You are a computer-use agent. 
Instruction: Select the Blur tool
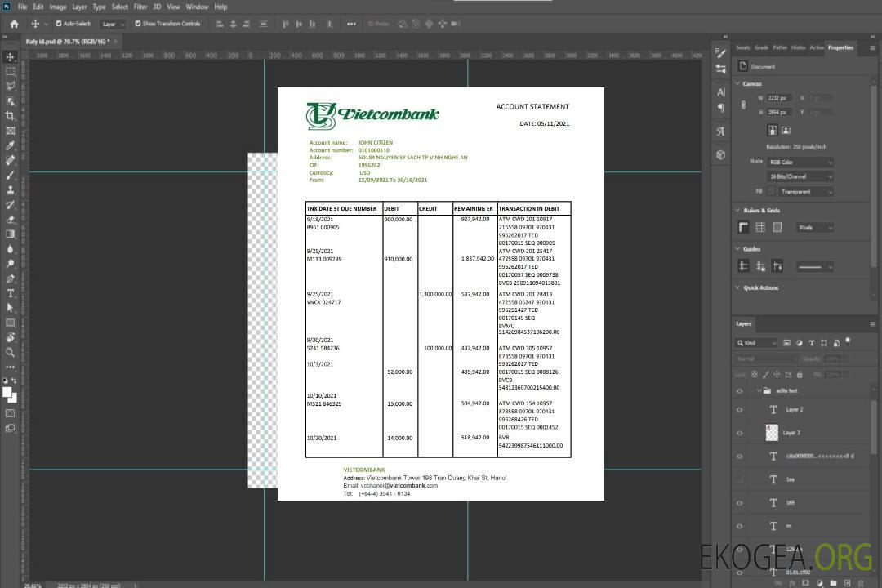10,249
